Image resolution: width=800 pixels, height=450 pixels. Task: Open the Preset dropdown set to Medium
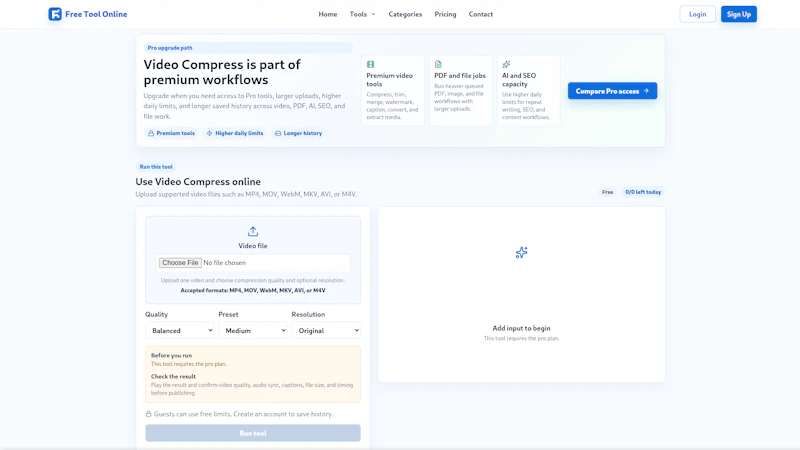pos(253,331)
